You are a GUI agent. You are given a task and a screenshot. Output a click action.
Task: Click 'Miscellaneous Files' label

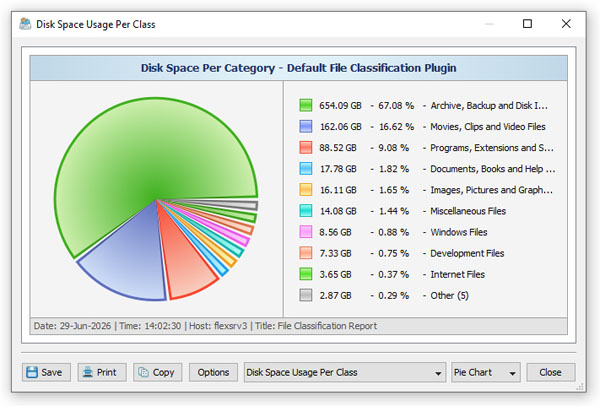coord(468,211)
